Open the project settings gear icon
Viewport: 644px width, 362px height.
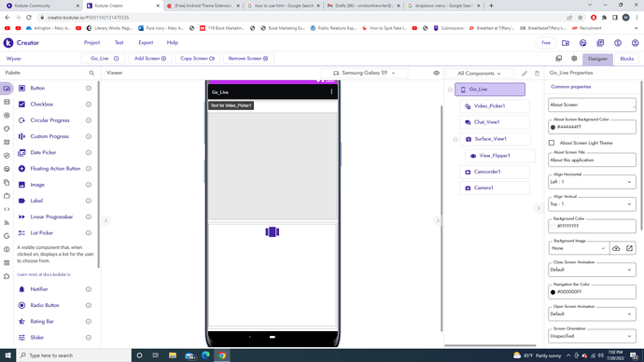(x=574, y=59)
